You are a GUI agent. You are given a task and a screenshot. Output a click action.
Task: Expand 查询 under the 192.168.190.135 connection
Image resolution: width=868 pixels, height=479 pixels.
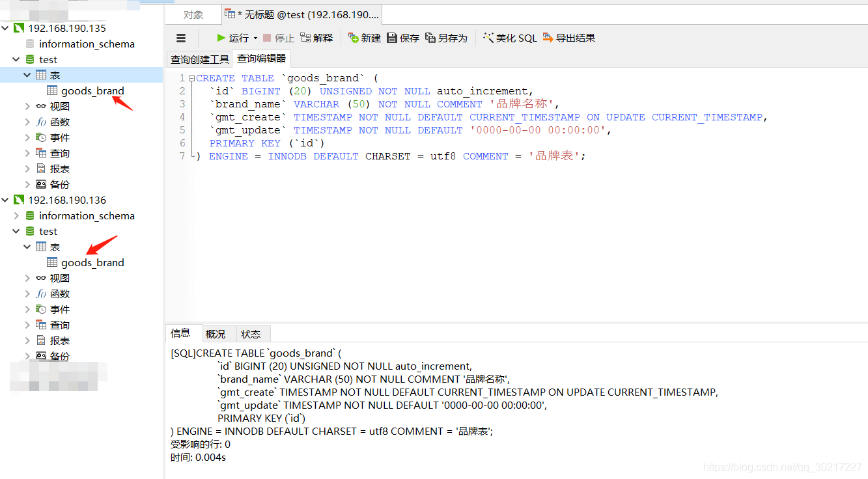[x=27, y=154]
